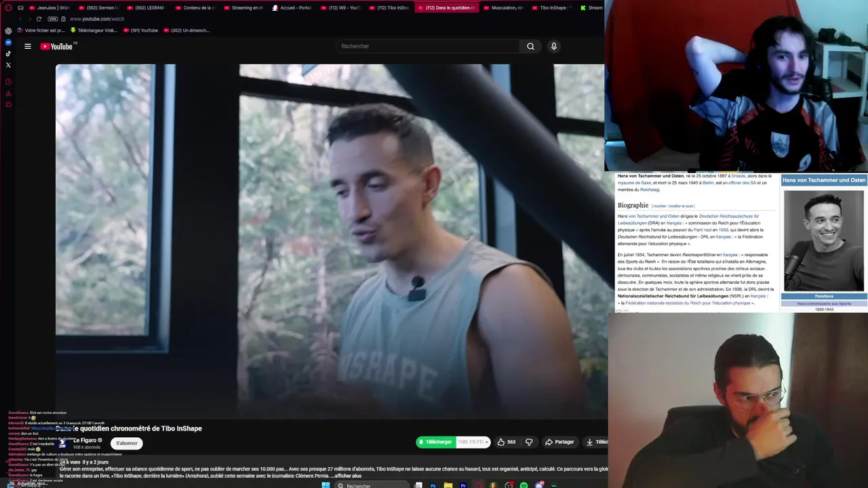The width and height of the screenshot is (868, 488).
Task: Open the (352) Un dimanch... bookmark
Action: pyautogui.click(x=186, y=30)
